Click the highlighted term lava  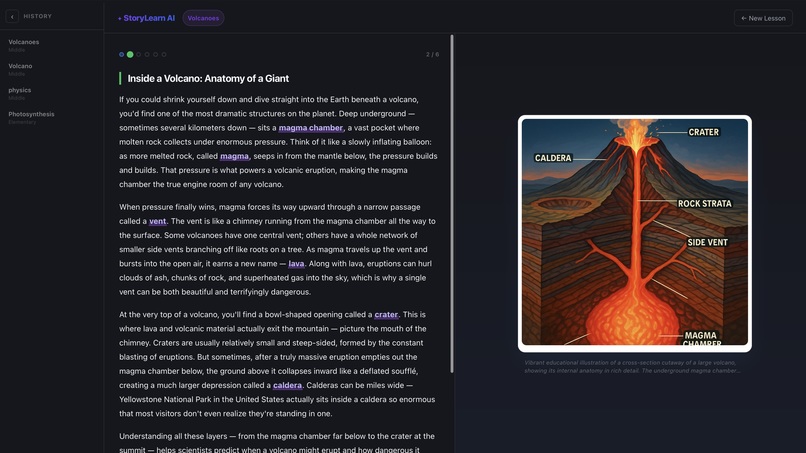coord(296,264)
